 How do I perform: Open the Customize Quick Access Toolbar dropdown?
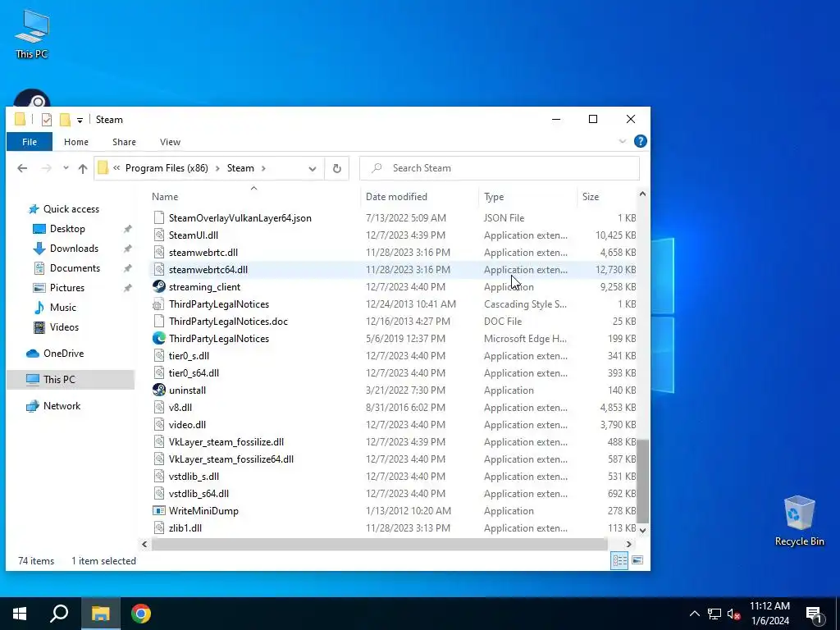(x=80, y=120)
